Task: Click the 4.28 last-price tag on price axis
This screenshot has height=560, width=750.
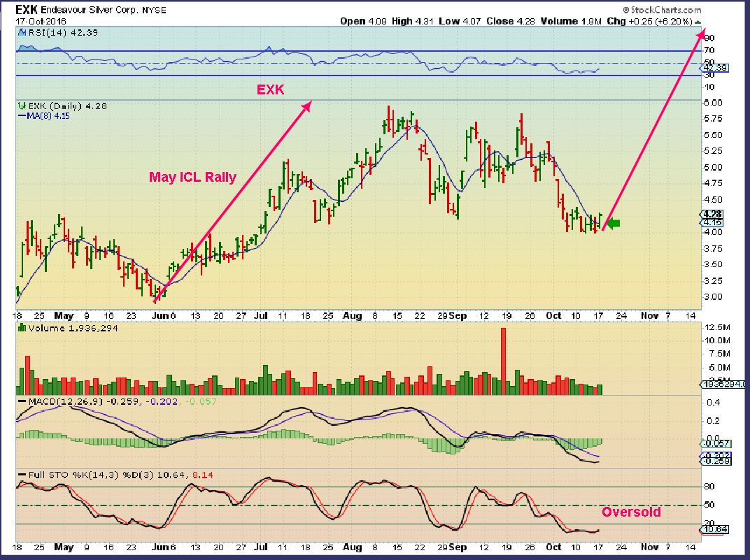Action: (712, 214)
